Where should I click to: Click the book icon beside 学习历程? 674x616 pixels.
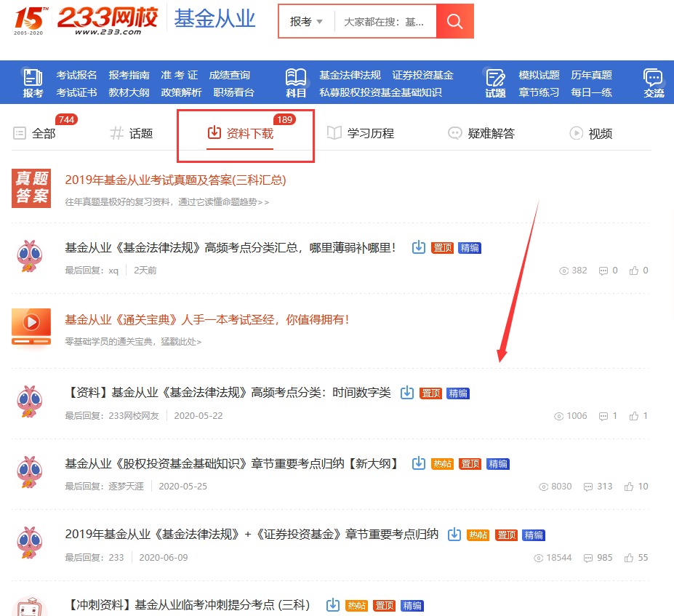tap(334, 133)
